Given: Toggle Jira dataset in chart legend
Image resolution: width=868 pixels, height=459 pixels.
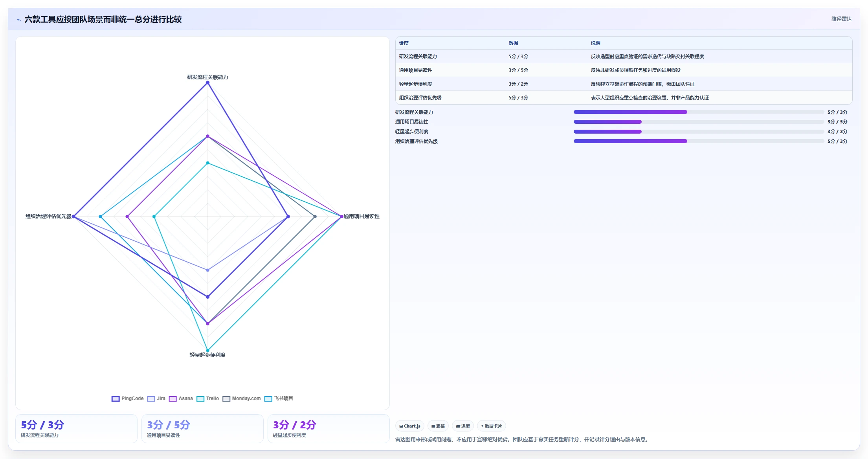Looking at the screenshot, I should [x=156, y=398].
